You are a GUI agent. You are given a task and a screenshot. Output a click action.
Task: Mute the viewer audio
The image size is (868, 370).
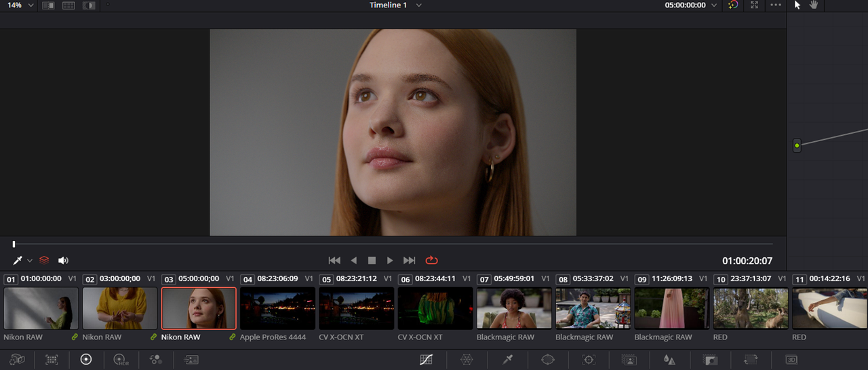[63, 260]
